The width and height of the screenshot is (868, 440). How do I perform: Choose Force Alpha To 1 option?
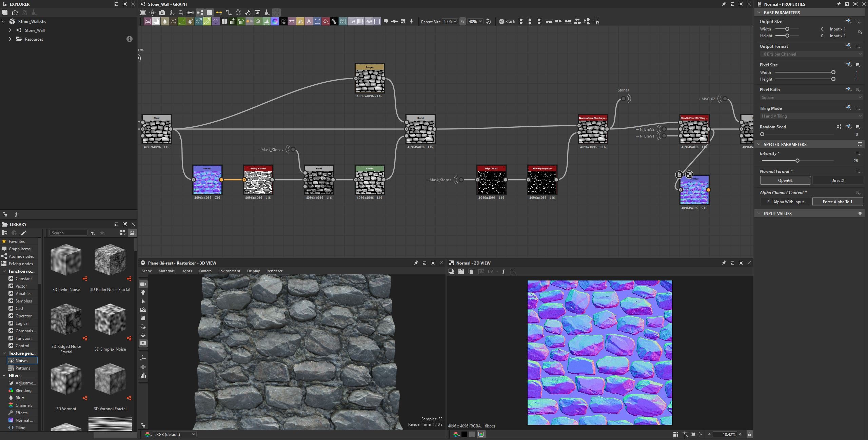[837, 202]
